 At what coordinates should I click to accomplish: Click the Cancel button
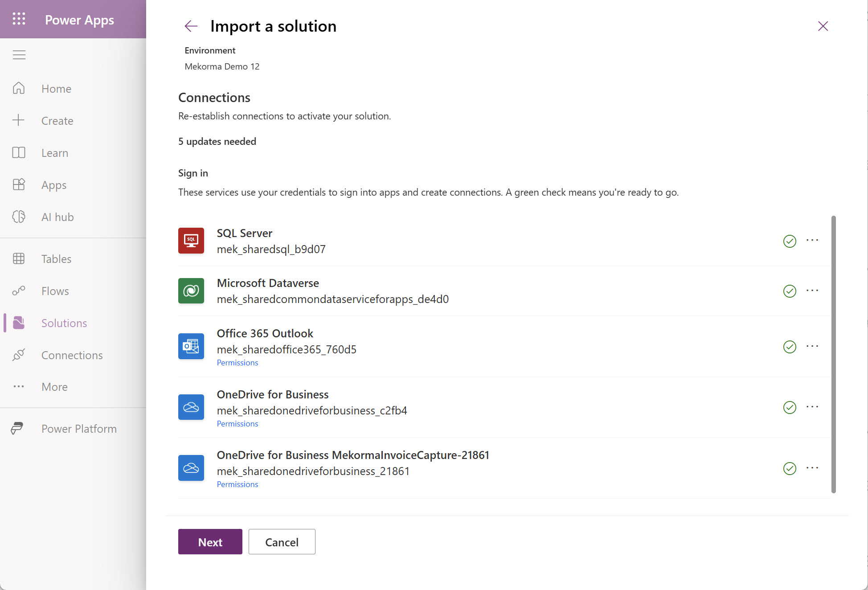click(282, 542)
